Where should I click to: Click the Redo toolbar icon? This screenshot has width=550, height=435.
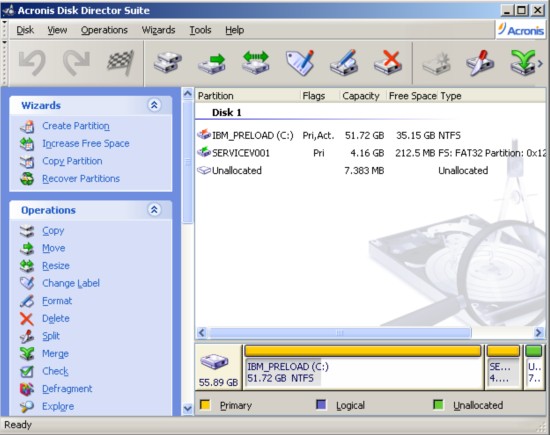(76, 63)
